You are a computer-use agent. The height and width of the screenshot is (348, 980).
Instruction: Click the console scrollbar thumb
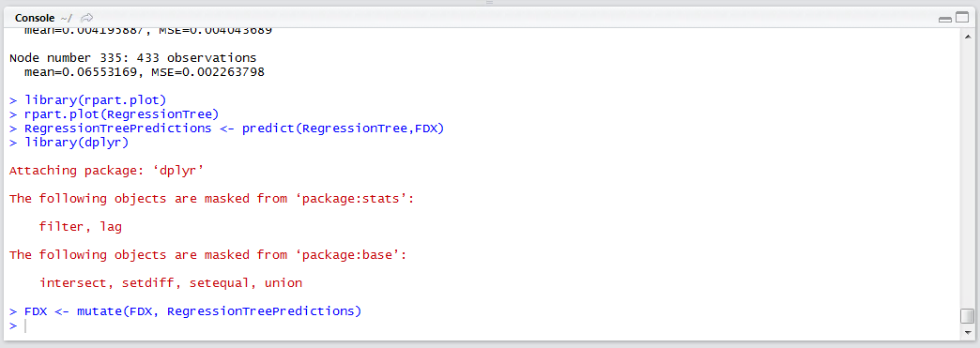tap(967, 315)
